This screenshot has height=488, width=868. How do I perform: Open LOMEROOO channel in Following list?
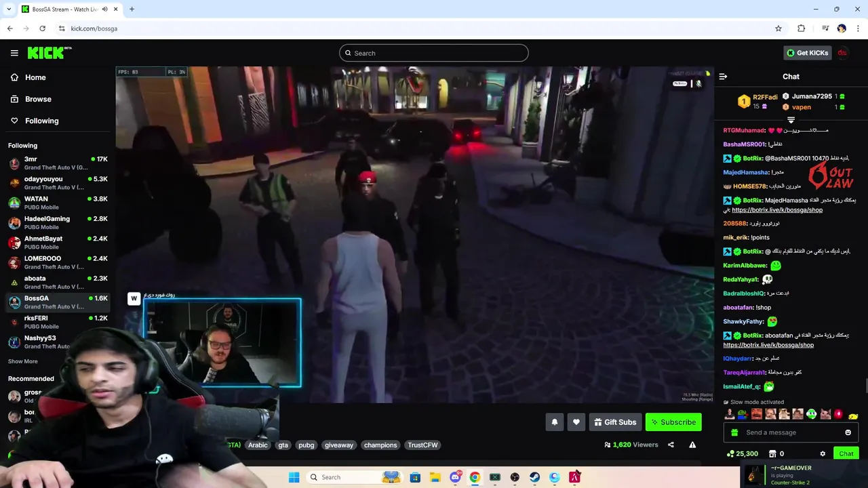(58, 262)
